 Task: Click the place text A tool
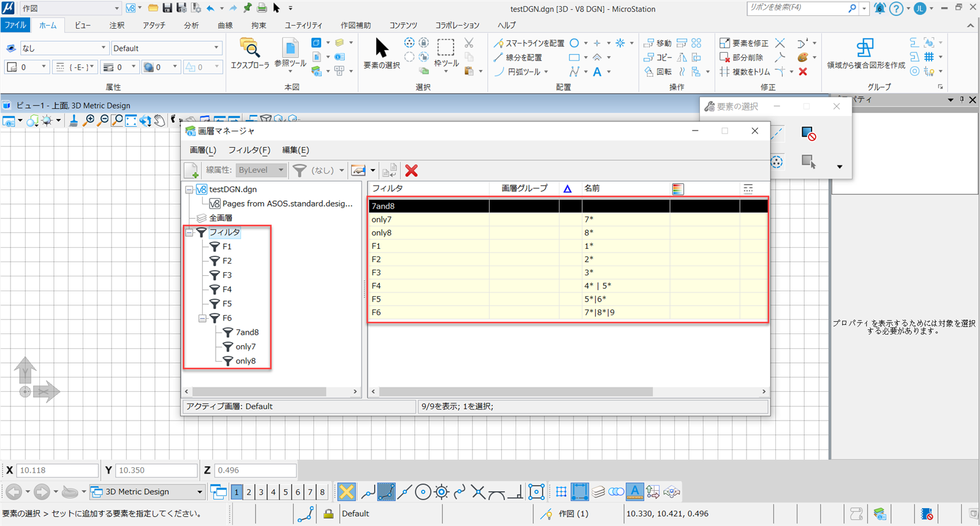click(597, 72)
